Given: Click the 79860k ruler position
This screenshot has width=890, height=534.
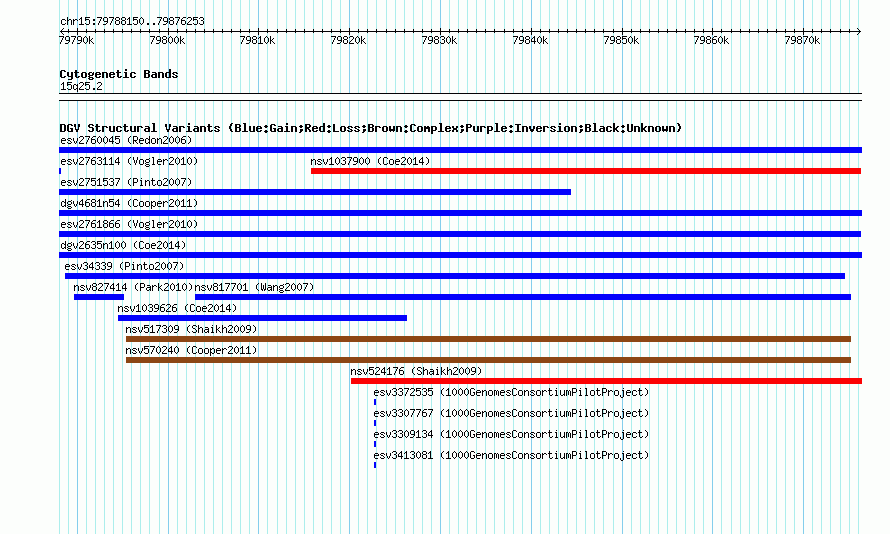Looking at the screenshot, I should pyautogui.click(x=711, y=40).
